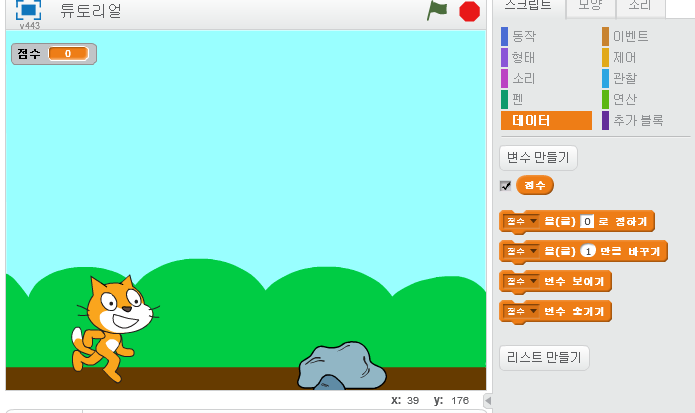Toggle full screen presentation mode icon

28,10
